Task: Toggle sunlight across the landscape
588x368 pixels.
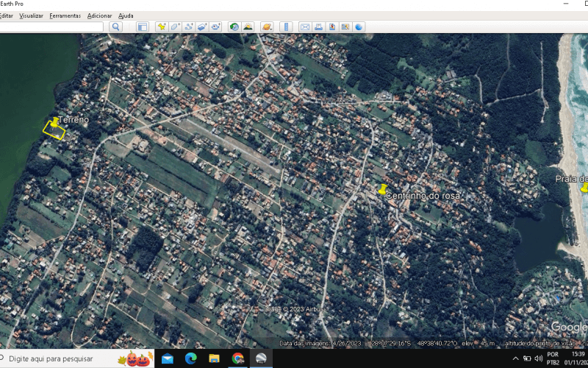Action: point(248,26)
